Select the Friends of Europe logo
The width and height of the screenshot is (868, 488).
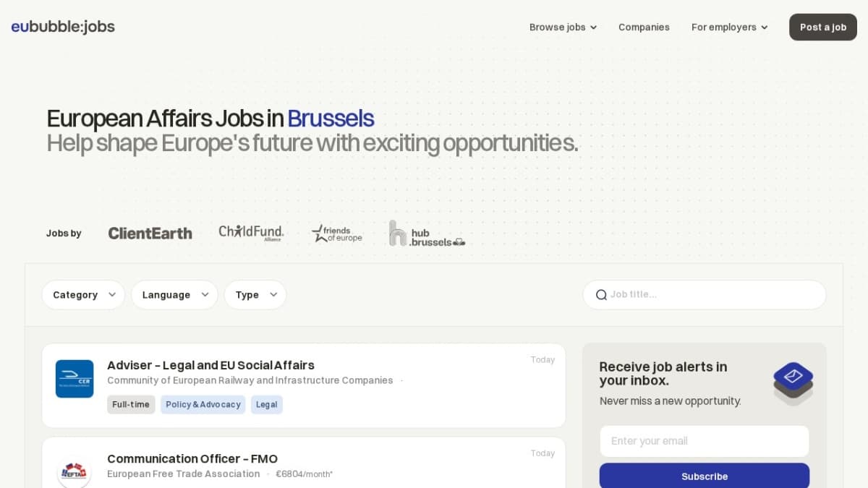click(x=336, y=233)
